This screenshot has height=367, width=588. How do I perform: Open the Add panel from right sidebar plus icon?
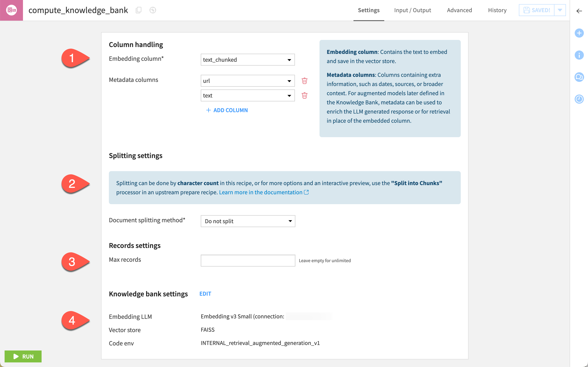click(x=579, y=33)
